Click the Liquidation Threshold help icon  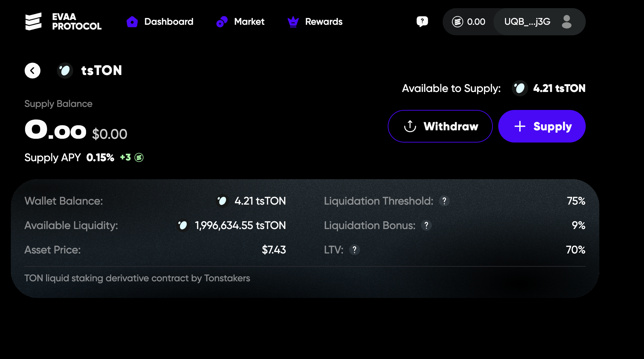(444, 201)
